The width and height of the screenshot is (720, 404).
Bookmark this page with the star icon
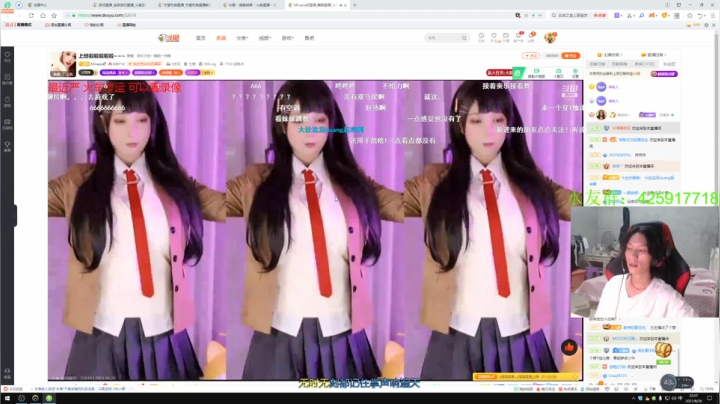point(54,15)
